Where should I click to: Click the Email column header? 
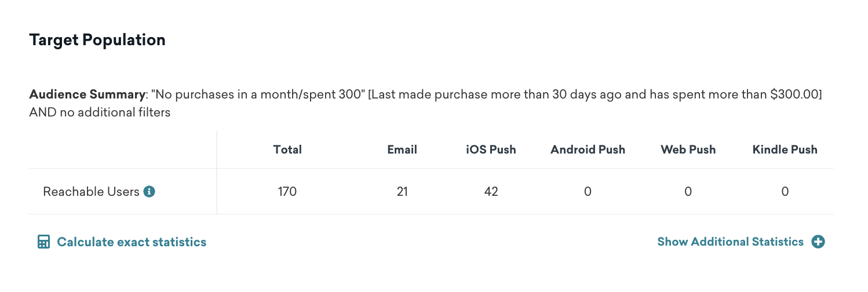tap(402, 149)
